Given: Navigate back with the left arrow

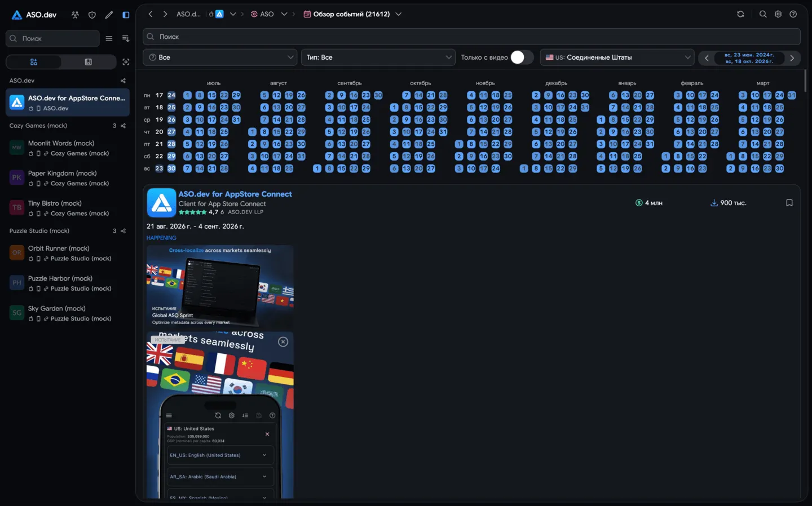Looking at the screenshot, I should (x=151, y=14).
